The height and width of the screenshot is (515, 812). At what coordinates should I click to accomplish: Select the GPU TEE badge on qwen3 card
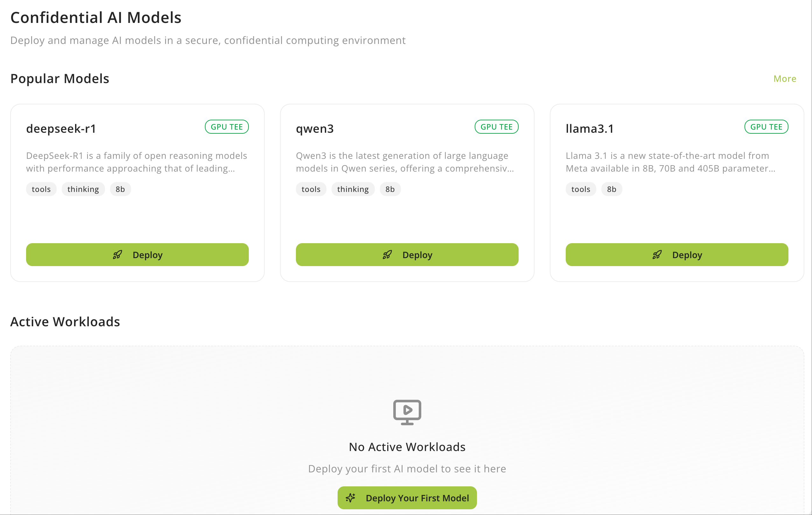point(496,126)
